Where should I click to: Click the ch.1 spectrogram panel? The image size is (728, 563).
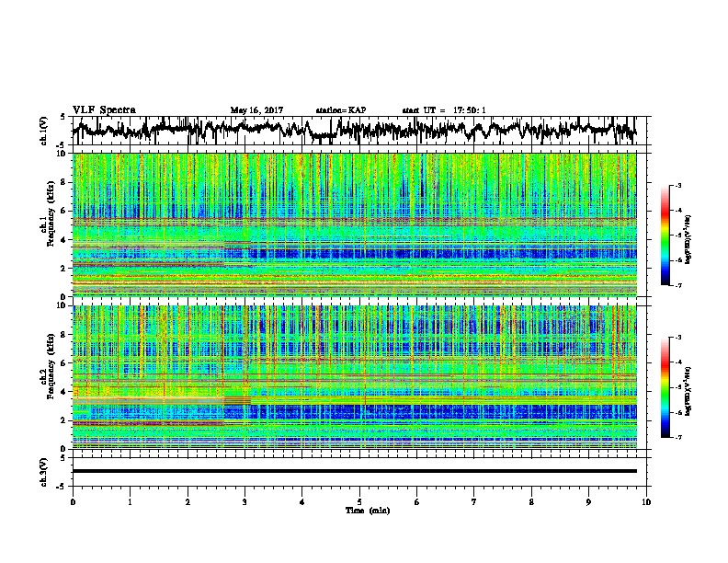pyautogui.click(x=354, y=224)
